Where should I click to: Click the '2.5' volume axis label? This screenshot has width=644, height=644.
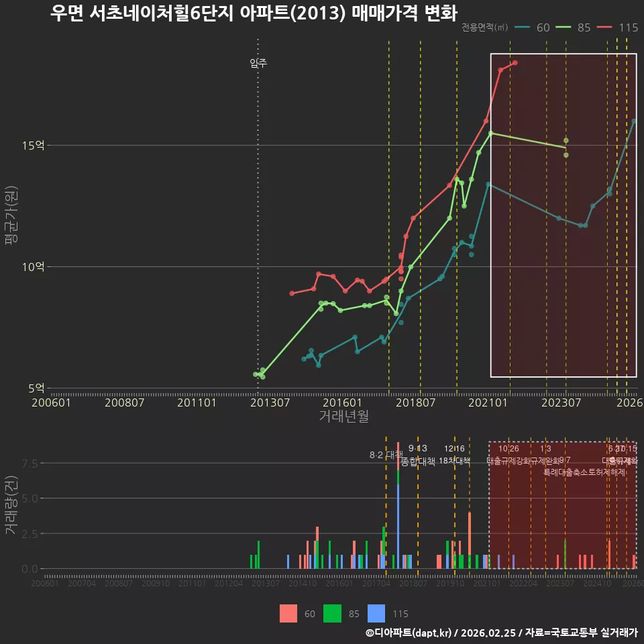coord(30,534)
